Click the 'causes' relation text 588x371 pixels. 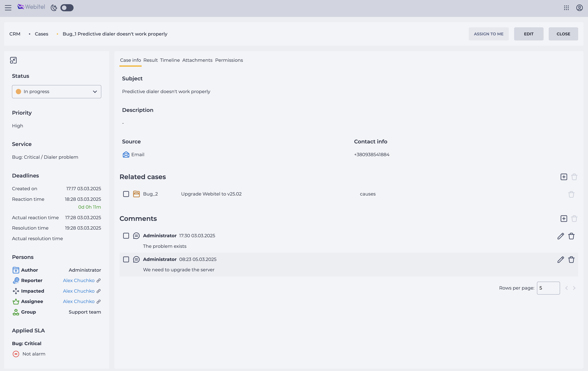click(368, 194)
